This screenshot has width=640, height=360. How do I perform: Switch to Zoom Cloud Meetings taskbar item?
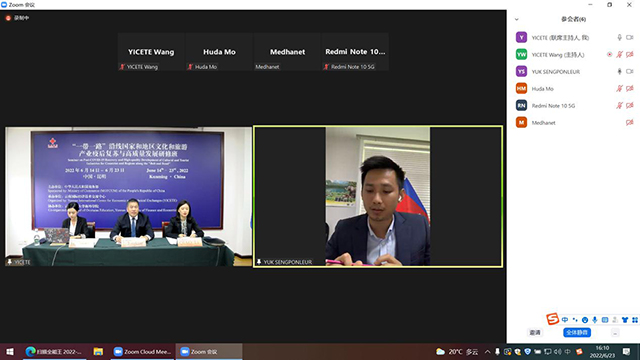[x=142, y=351]
